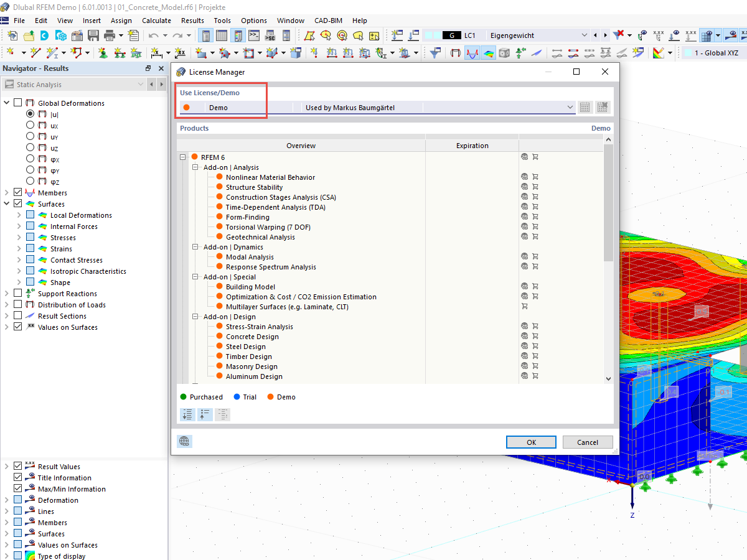Open the Print icon

pos(110,35)
